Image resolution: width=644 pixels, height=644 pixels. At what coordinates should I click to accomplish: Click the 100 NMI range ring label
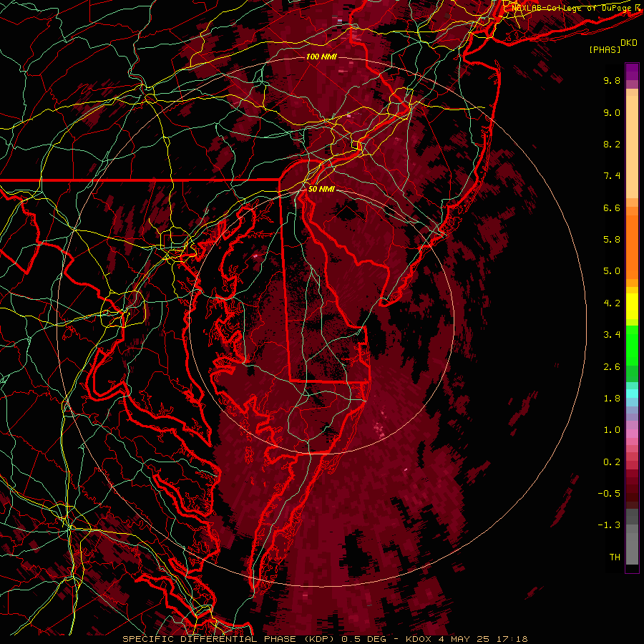click(x=321, y=57)
